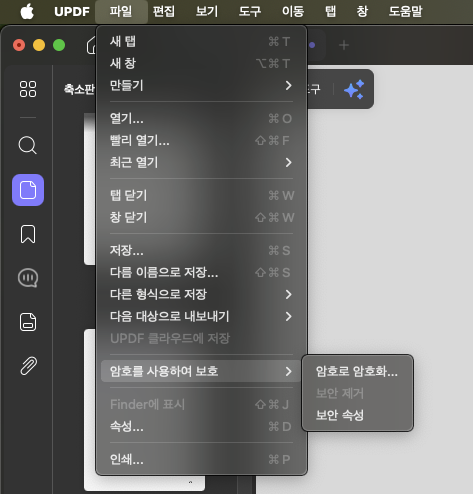Screen dimensions: 473x494
Task: Click the green fullscreen window button
Action: [x=59, y=45]
